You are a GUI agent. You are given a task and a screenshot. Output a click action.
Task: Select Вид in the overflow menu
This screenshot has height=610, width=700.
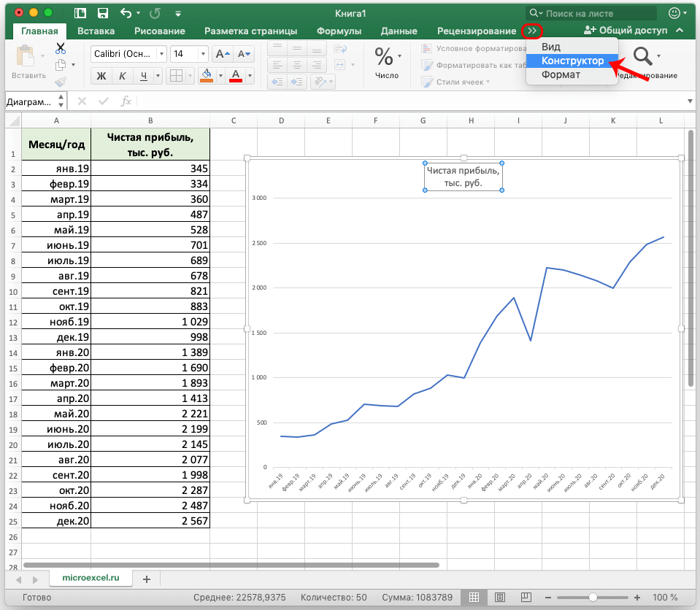572,47
